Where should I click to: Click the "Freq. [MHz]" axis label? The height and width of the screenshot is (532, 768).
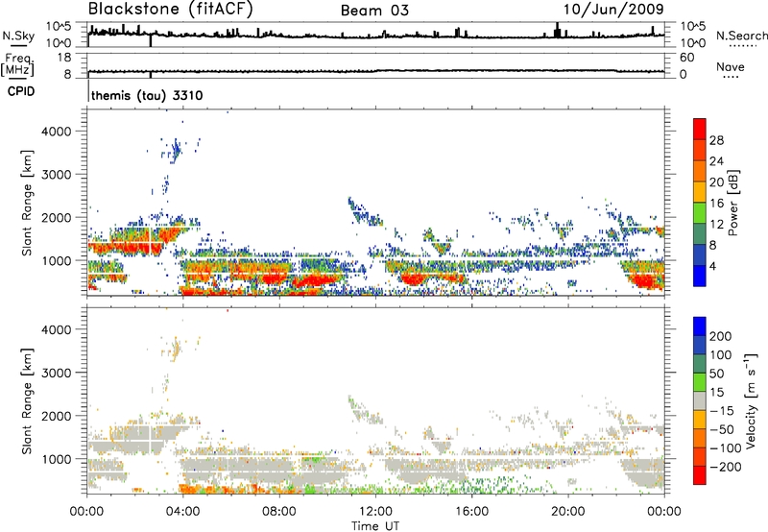click(17, 64)
